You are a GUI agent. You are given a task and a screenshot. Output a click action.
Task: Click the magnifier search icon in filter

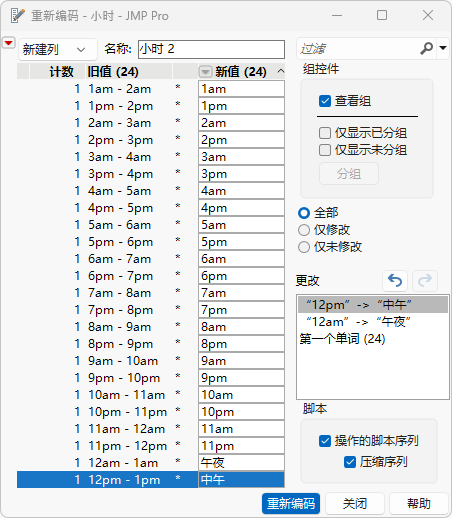[427, 48]
